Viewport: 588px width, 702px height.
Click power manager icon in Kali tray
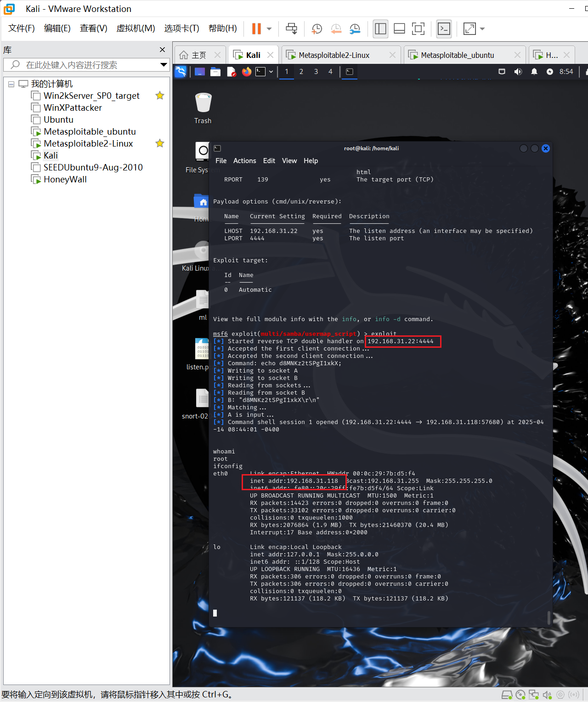point(550,72)
